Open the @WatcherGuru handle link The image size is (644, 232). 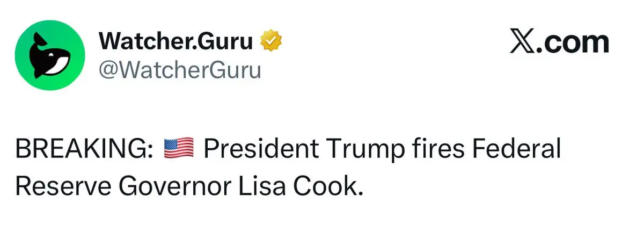(179, 70)
